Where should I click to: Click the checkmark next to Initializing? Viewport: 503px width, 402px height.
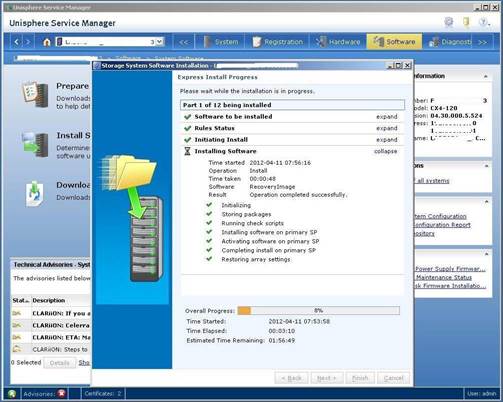(209, 205)
